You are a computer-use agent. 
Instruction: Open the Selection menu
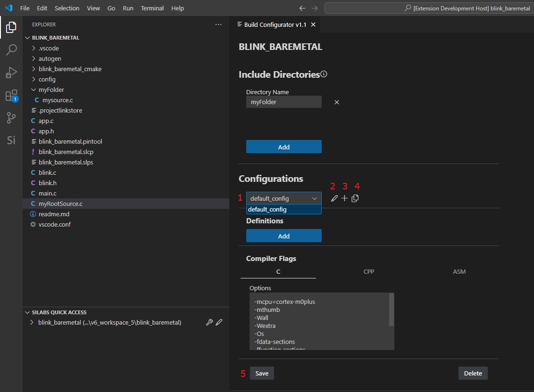[x=67, y=8]
